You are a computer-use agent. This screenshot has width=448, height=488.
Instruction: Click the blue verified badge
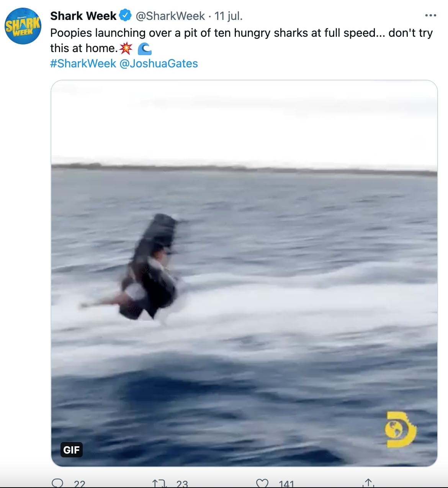(125, 16)
